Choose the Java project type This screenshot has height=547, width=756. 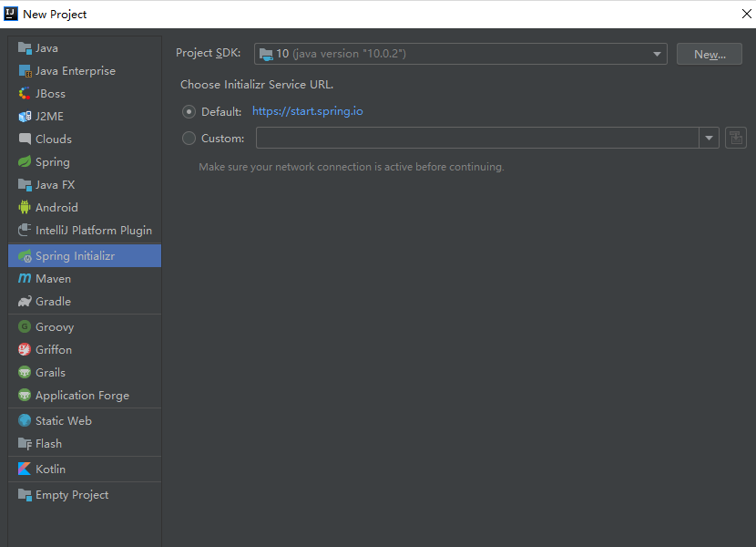tap(85, 48)
